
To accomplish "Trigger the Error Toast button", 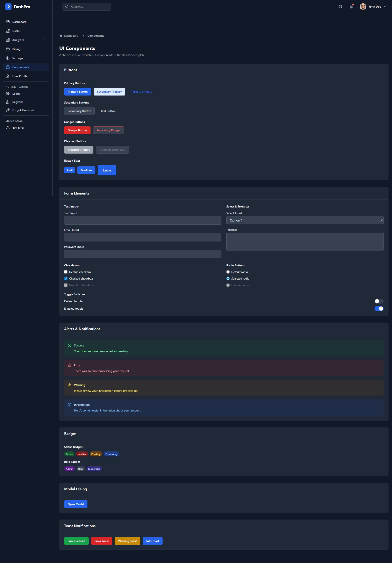I will (102, 541).
